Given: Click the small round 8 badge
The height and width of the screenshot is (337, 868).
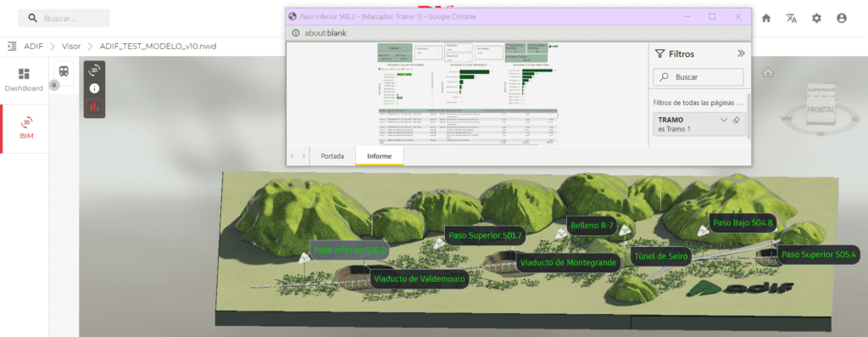Looking at the screenshot, I should pyautogui.click(x=54, y=86).
